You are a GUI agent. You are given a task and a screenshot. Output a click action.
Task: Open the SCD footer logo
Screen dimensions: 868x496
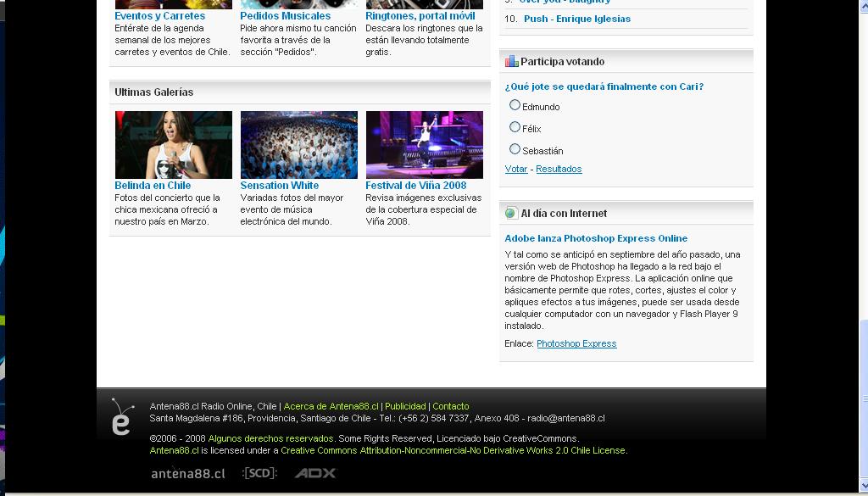(259, 473)
